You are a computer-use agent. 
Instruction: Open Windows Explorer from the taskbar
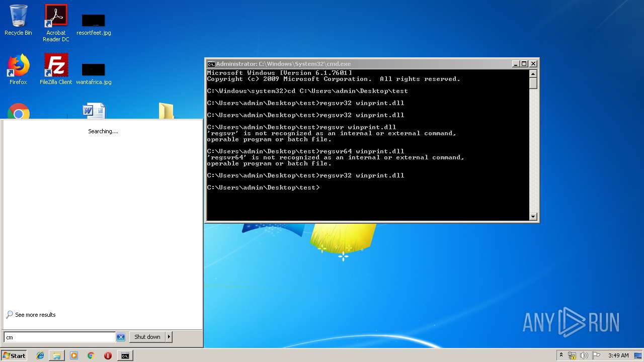pyautogui.click(x=57, y=355)
